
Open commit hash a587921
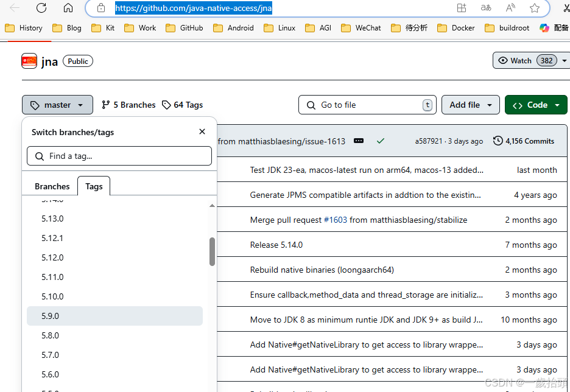point(429,141)
